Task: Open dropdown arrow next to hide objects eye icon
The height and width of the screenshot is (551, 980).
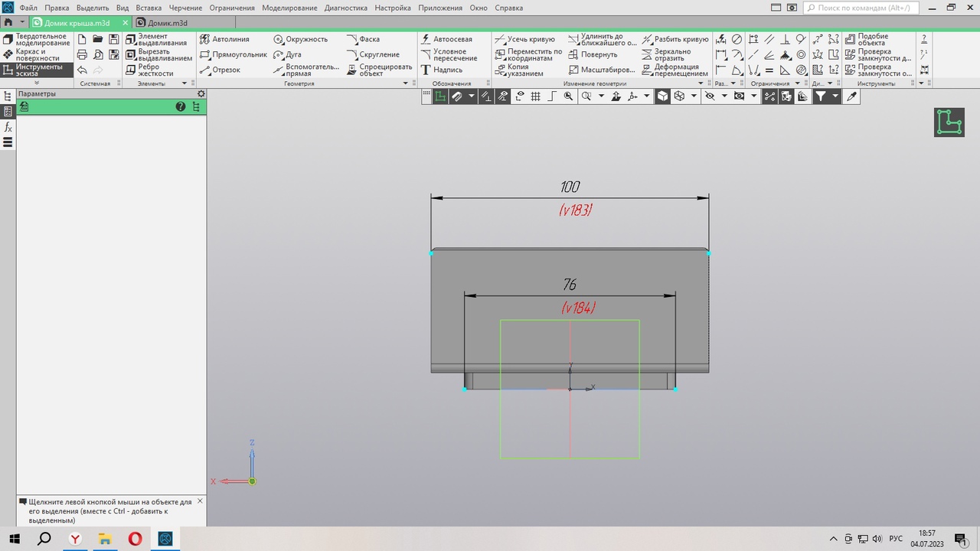Action: [x=724, y=96]
